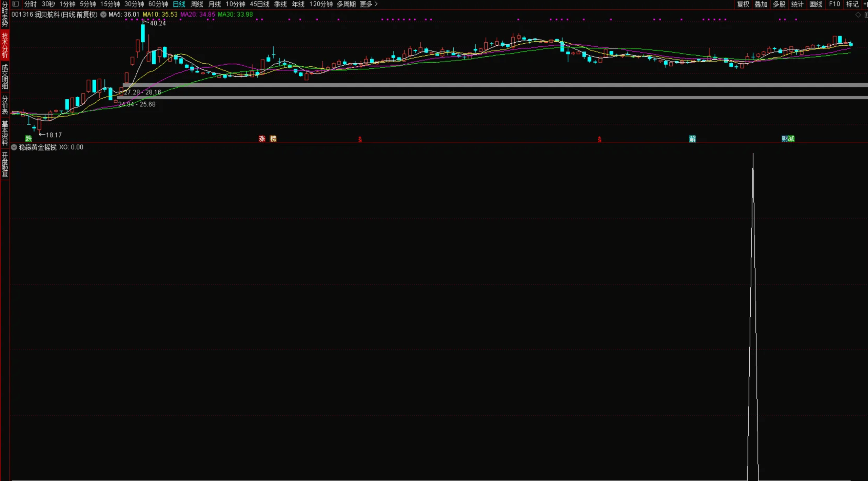The height and width of the screenshot is (481, 868).
Task: Click the first red S marker below chart
Action: coord(360,139)
